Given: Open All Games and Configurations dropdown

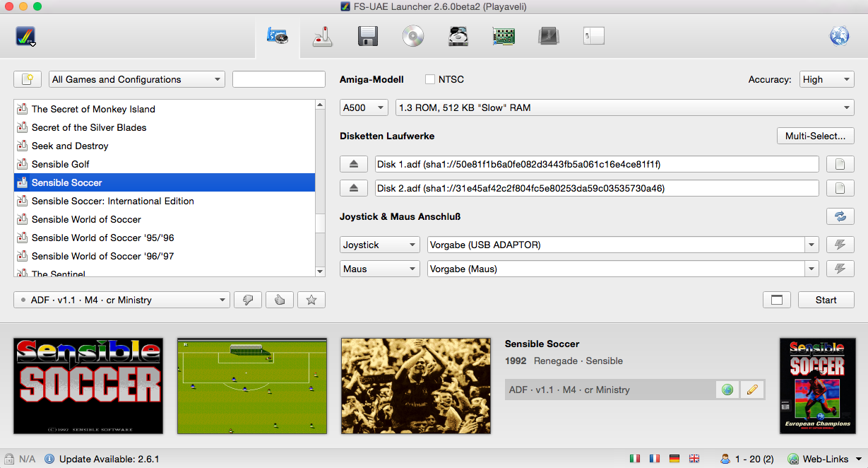Looking at the screenshot, I should (137, 79).
